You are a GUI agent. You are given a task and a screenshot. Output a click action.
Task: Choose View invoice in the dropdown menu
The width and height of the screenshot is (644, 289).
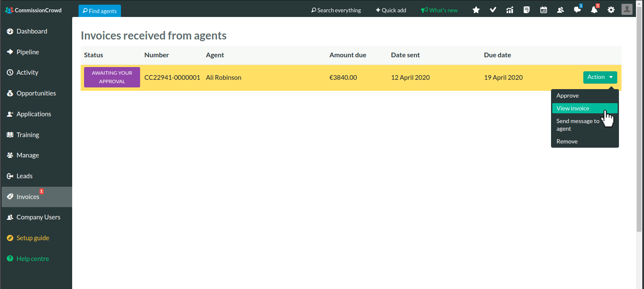click(x=573, y=108)
